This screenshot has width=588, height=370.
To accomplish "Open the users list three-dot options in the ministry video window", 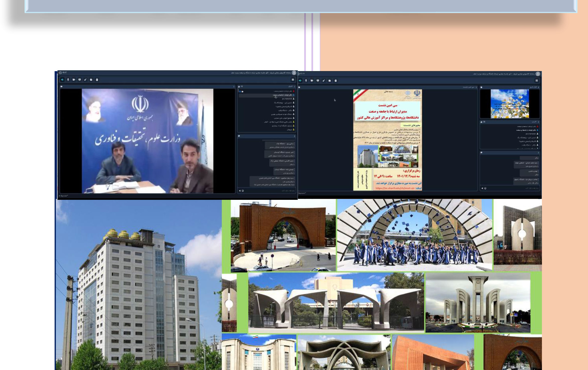I will click(295, 87).
